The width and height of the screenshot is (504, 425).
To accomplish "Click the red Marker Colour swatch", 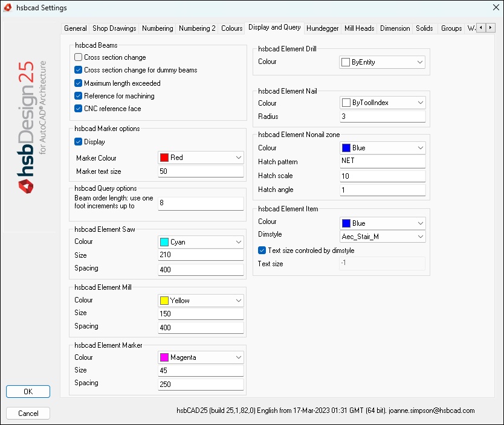I will (164, 158).
